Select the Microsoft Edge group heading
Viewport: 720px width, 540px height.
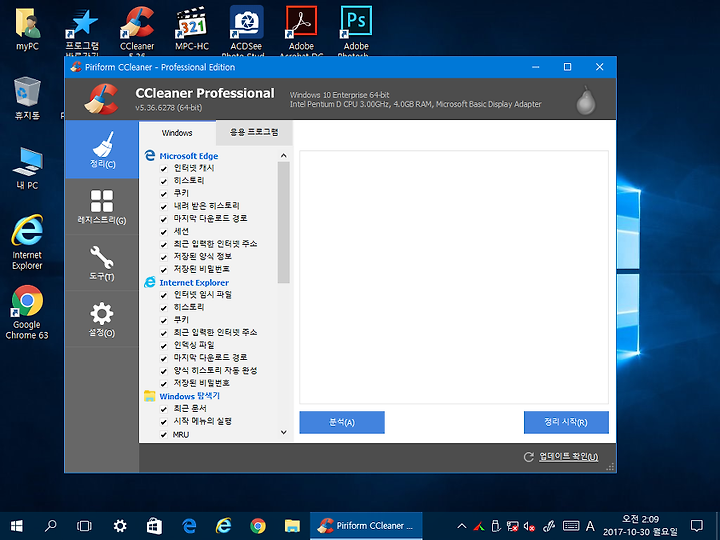click(189, 156)
